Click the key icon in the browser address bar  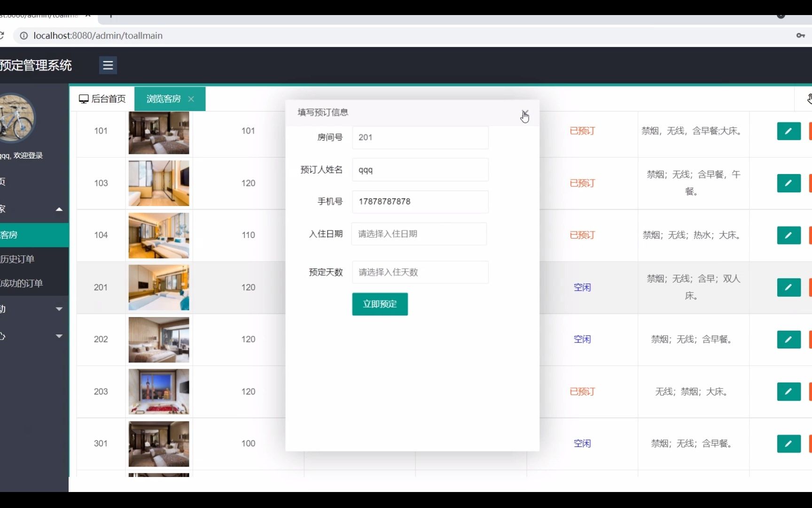(801, 35)
